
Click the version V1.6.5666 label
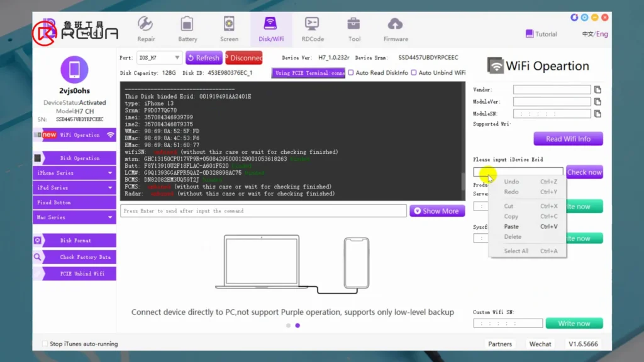[x=583, y=344]
